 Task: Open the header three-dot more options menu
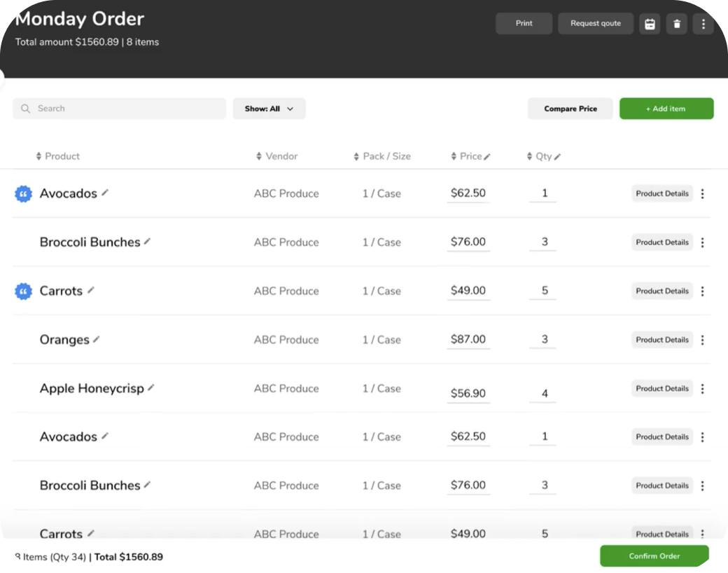pos(703,24)
